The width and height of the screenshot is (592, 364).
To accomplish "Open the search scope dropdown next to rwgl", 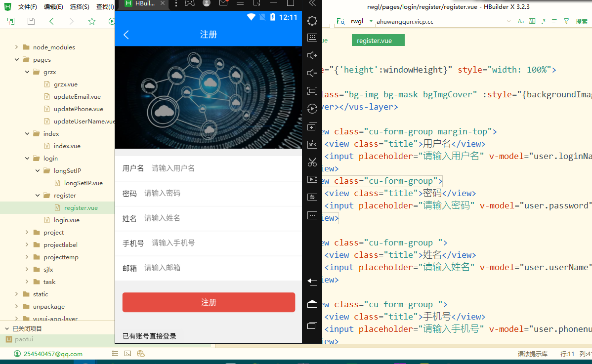I will [371, 21].
